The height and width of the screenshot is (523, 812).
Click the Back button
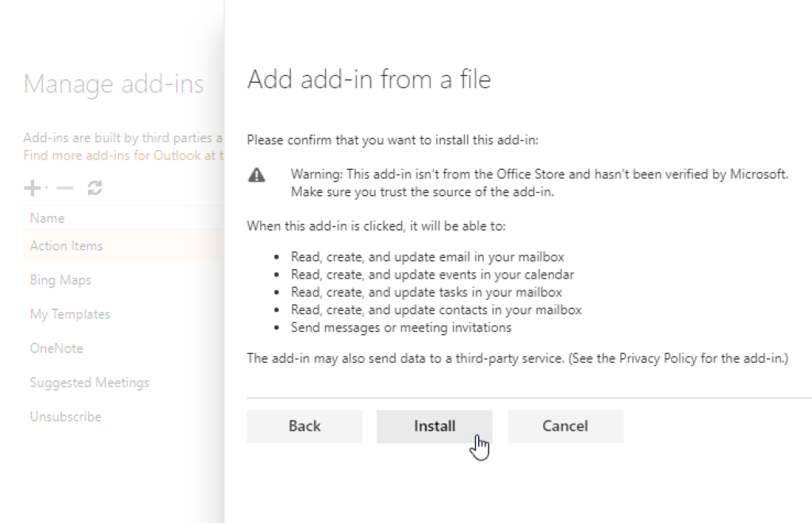coord(304,426)
